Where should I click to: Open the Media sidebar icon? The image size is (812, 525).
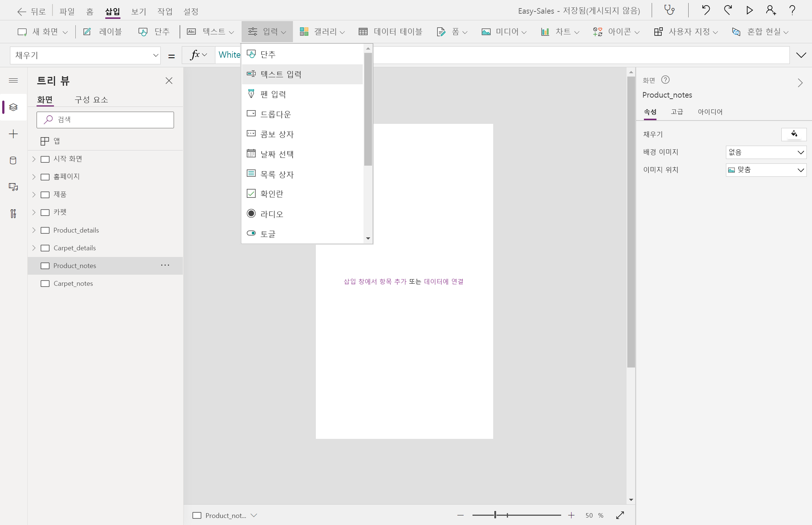[x=13, y=187]
